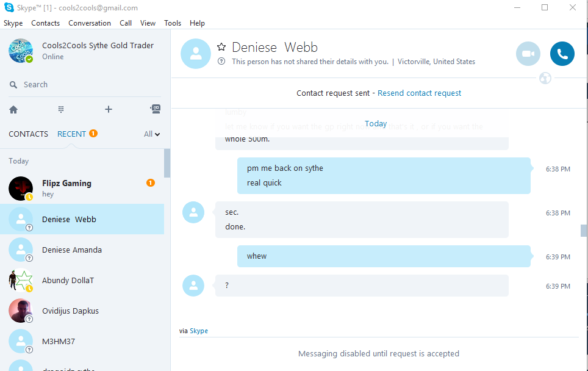Switch to the CONTACTS tab
The image size is (588, 371).
[x=29, y=134]
